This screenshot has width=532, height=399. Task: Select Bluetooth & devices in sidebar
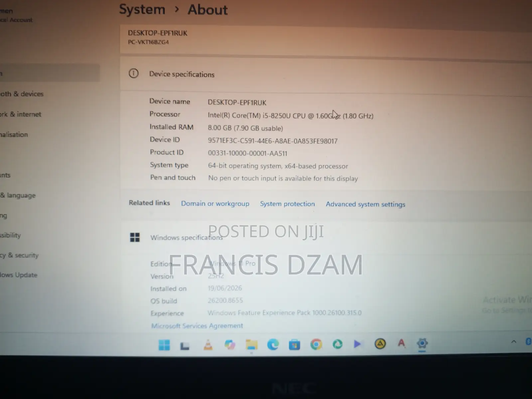22,94
